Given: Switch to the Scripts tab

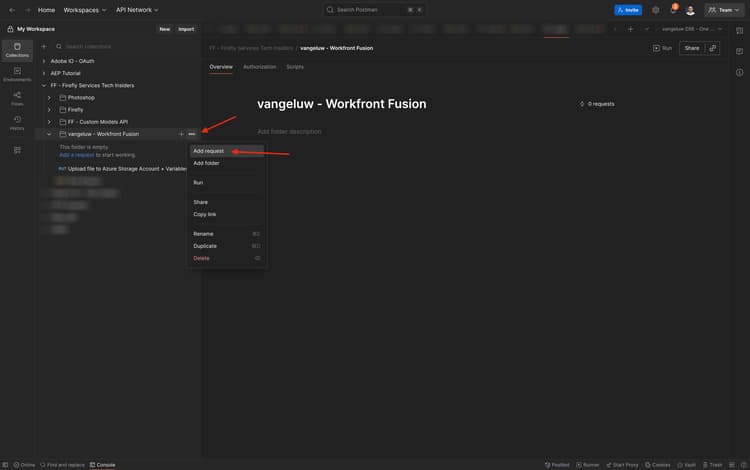Looking at the screenshot, I should 295,67.
